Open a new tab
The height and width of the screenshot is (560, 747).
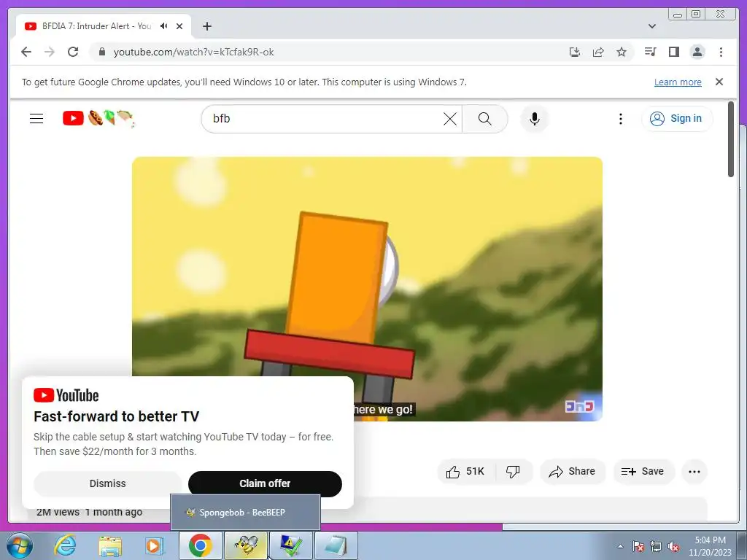(x=206, y=26)
